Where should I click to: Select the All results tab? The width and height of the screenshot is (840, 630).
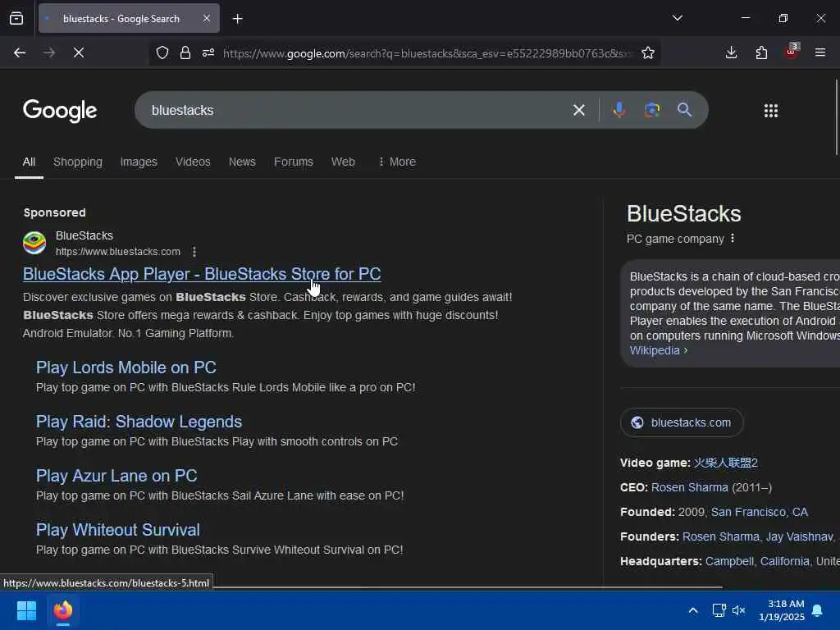(29, 162)
